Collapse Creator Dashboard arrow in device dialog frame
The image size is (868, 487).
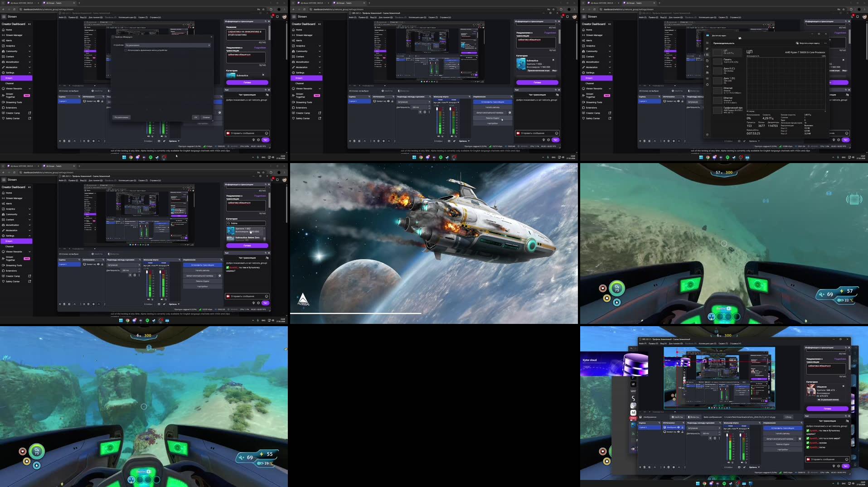[x=29, y=24]
